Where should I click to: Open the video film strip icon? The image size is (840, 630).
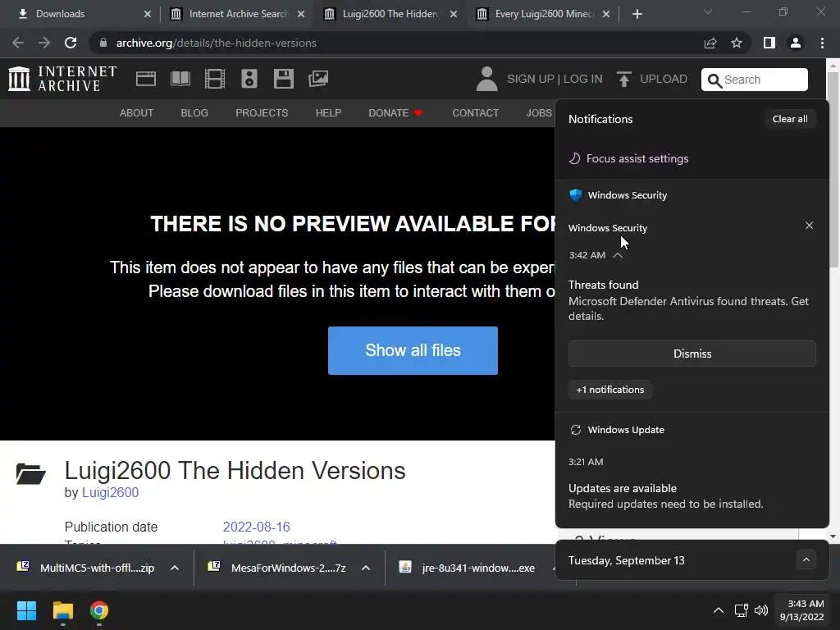(215, 79)
